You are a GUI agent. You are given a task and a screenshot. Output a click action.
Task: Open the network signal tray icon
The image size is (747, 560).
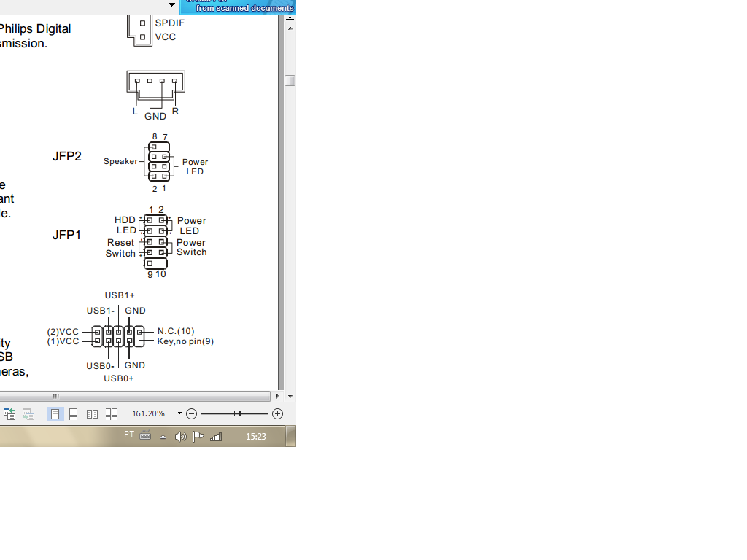tap(216, 437)
